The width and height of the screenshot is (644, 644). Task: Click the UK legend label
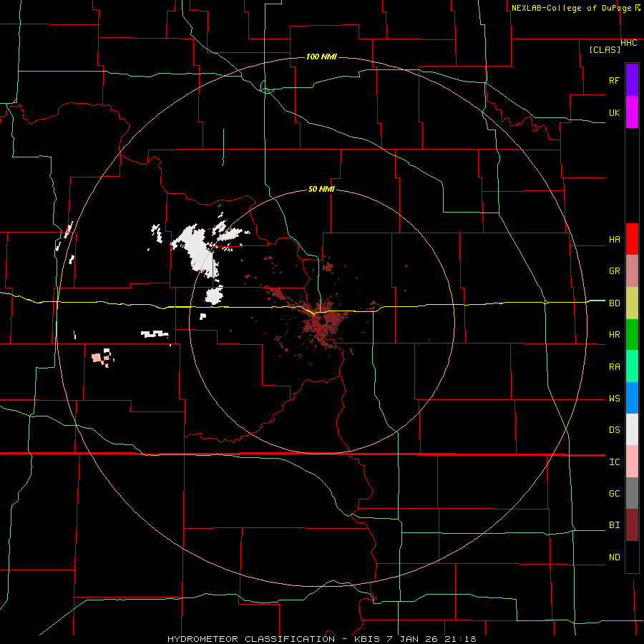tap(615, 112)
